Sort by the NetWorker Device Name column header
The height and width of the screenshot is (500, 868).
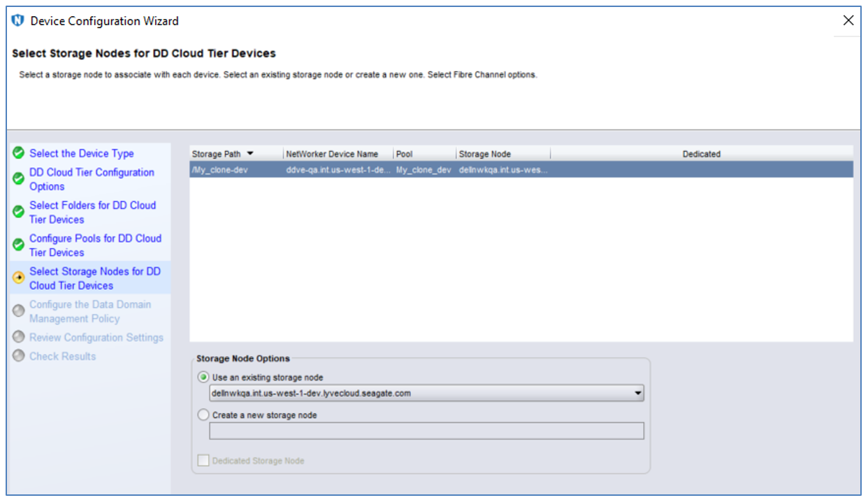(332, 154)
